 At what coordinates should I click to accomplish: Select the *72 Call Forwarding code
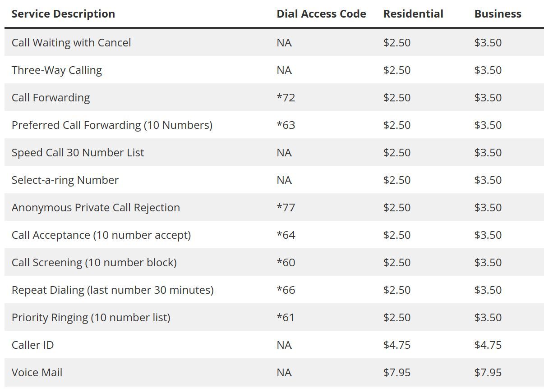point(286,98)
